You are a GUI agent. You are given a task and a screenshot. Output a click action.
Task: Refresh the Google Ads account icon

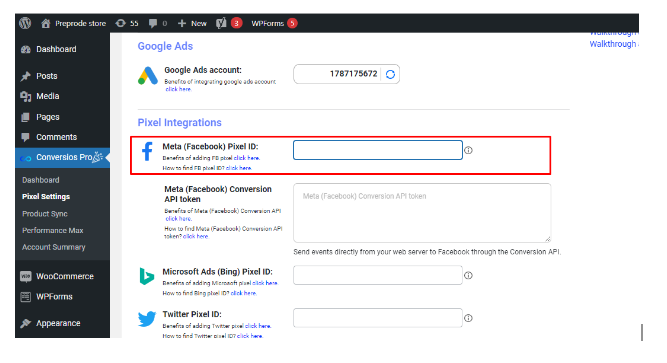390,74
